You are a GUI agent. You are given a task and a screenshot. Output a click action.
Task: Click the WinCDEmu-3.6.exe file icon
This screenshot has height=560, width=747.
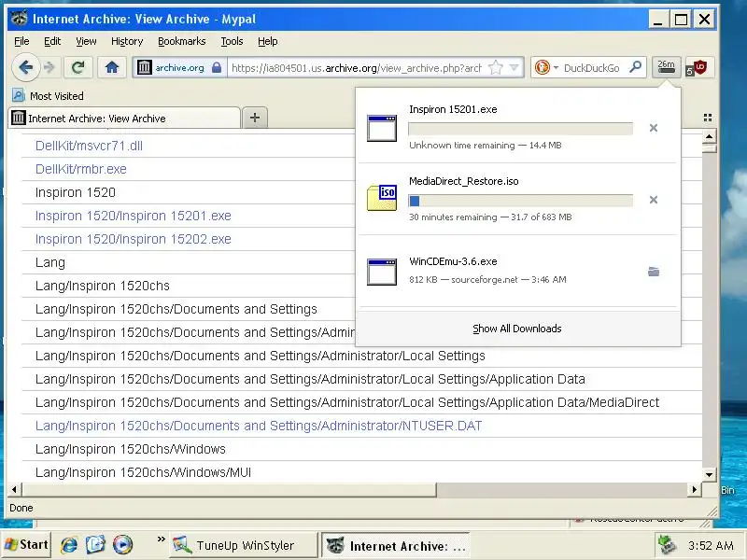pos(382,272)
